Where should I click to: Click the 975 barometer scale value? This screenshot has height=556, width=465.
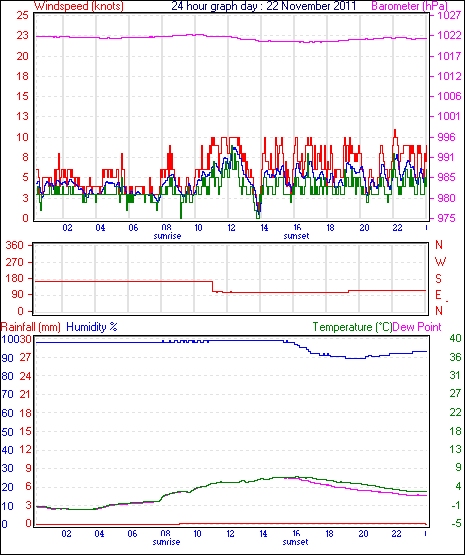(447, 218)
